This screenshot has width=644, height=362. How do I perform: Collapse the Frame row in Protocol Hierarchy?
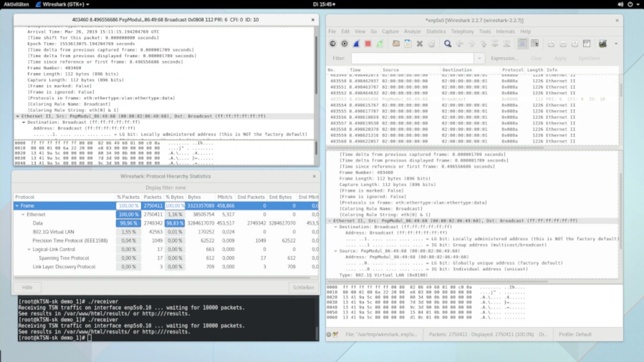pyautogui.click(x=17, y=206)
